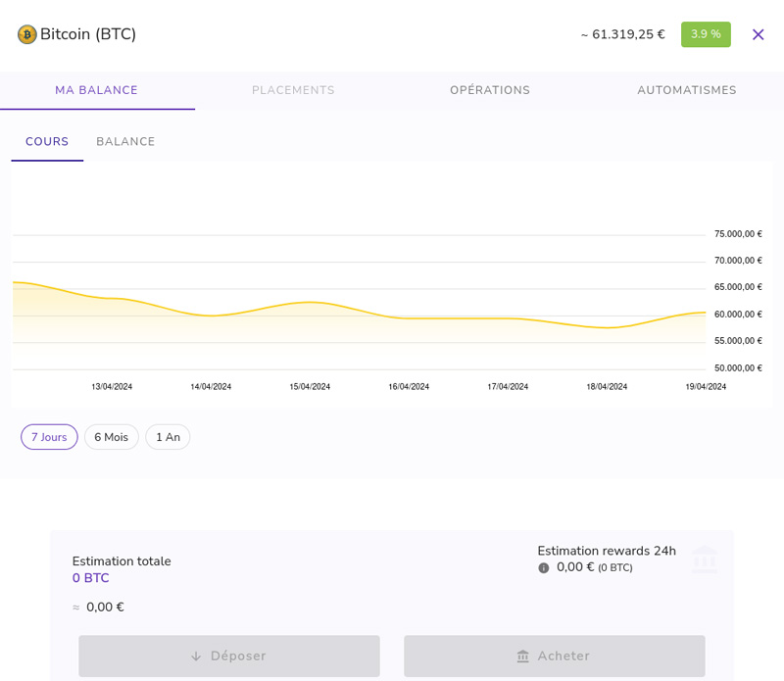Screen dimensions: 784x681
Task: Select the COURS chart sub-tab
Action: [x=47, y=142]
